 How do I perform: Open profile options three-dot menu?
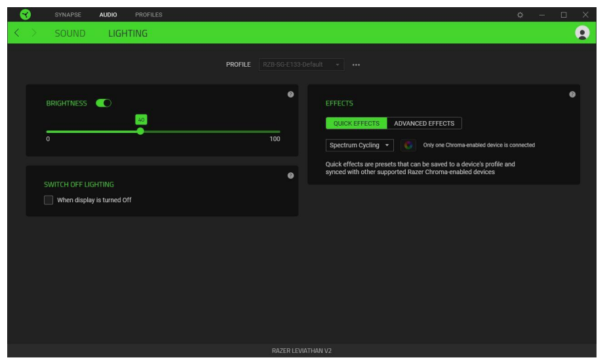click(356, 65)
